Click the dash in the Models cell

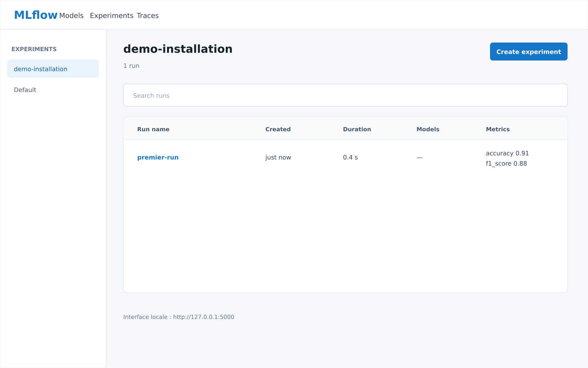[x=419, y=157]
